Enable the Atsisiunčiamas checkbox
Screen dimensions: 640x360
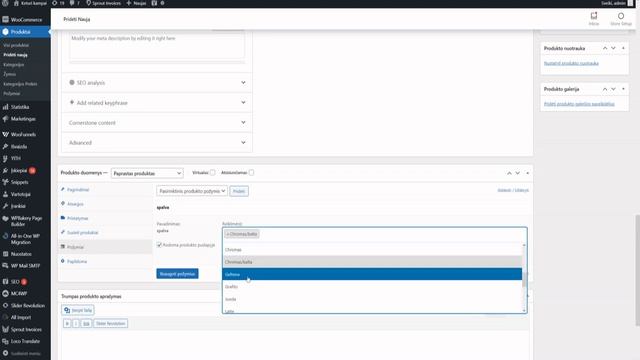pyautogui.click(x=251, y=173)
